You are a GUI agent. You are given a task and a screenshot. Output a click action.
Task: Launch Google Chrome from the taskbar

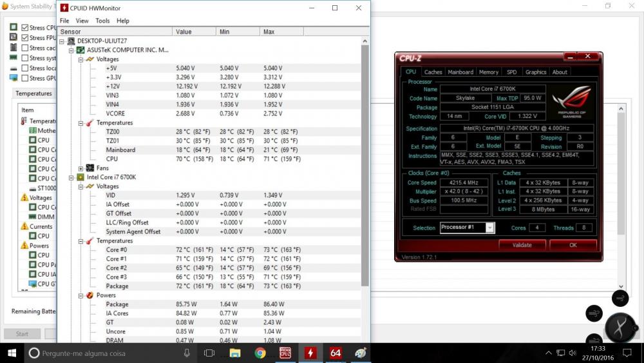260,353
